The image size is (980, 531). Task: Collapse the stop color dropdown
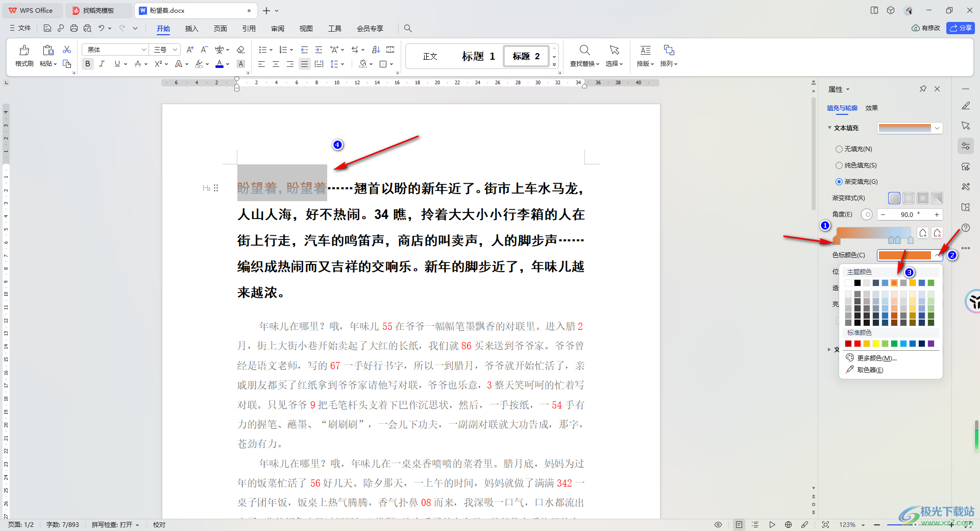pos(937,255)
